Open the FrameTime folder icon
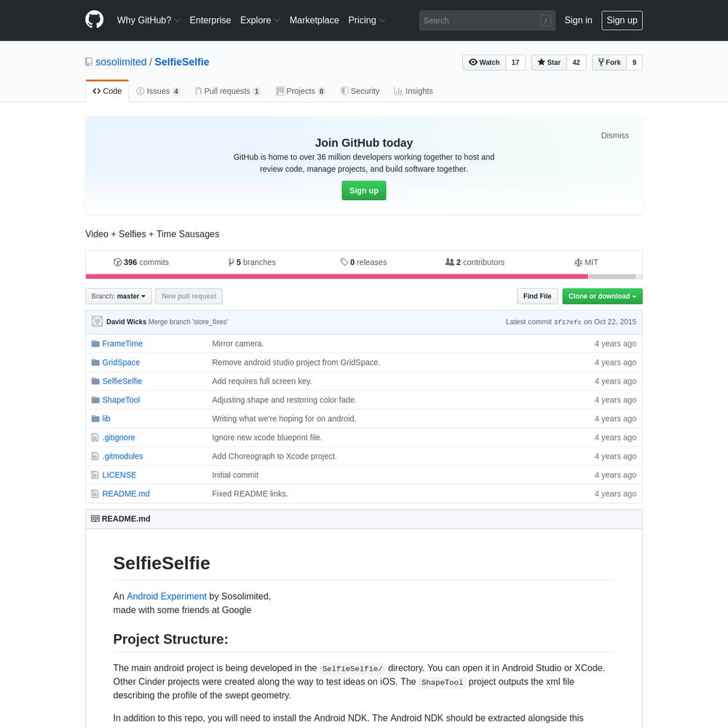The width and height of the screenshot is (728, 728). point(95,344)
